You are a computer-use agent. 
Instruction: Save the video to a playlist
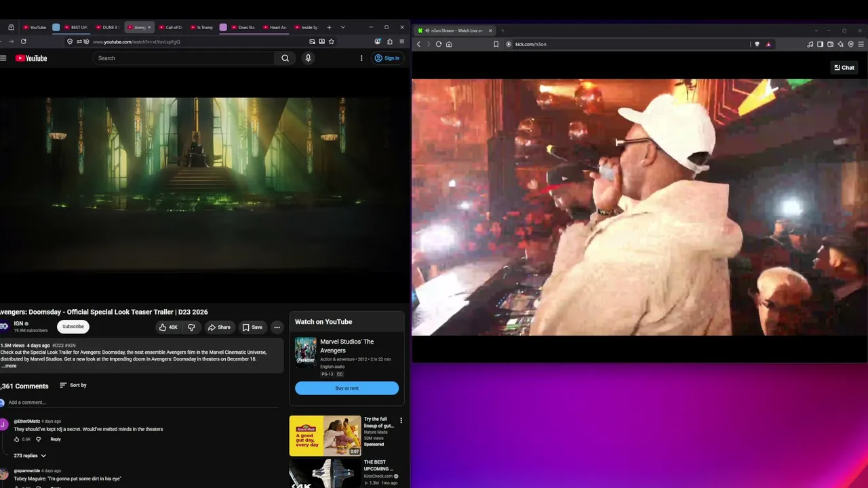(x=252, y=327)
